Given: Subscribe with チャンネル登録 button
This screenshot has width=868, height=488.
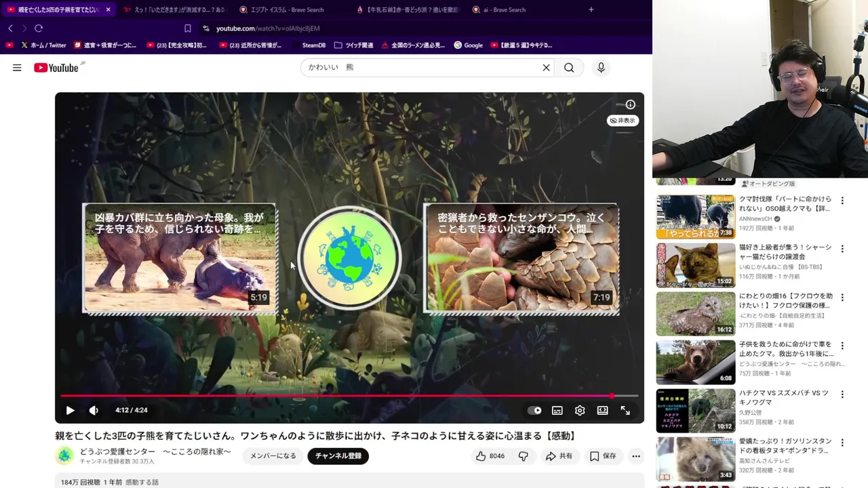Looking at the screenshot, I should 338,456.
